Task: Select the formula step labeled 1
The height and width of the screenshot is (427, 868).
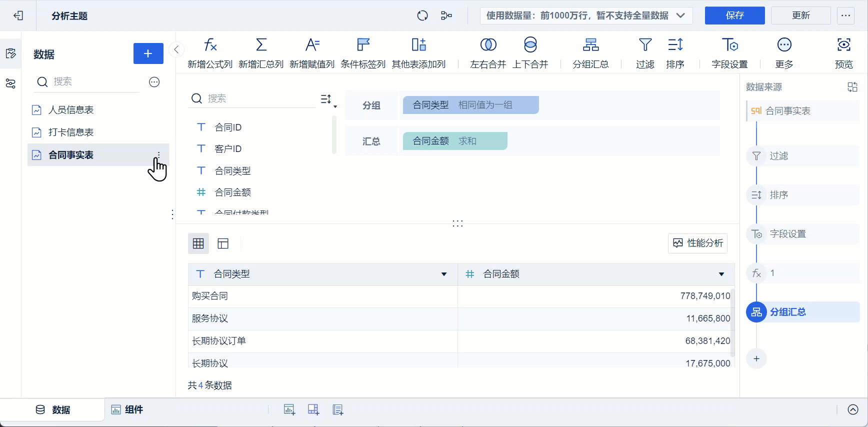Action: 803,273
